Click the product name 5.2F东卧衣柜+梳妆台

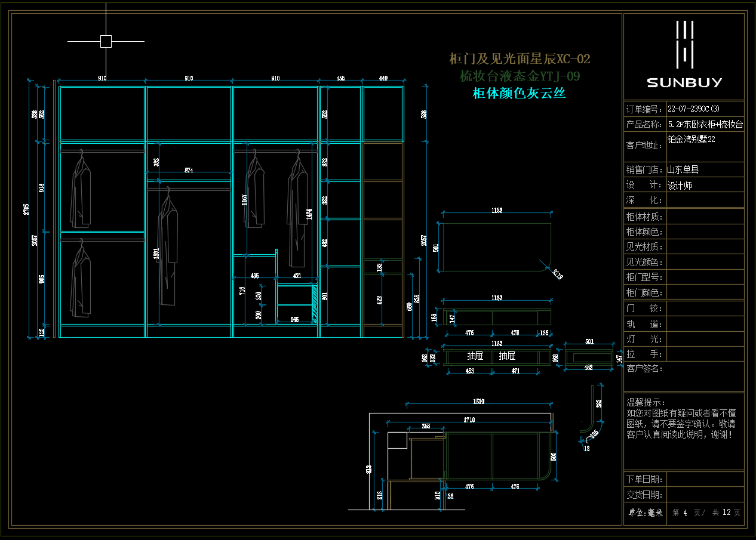(705, 125)
